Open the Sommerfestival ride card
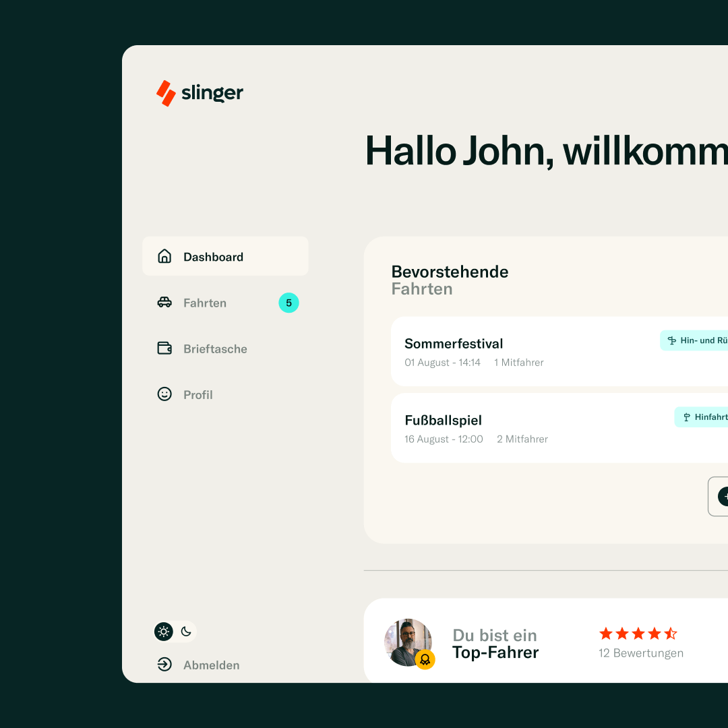 pos(559,351)
